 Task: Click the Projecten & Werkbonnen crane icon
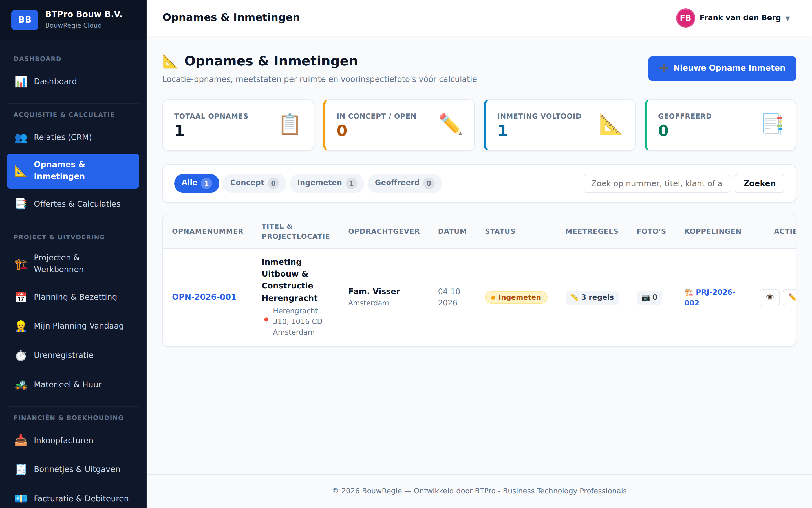coord(21,264)
